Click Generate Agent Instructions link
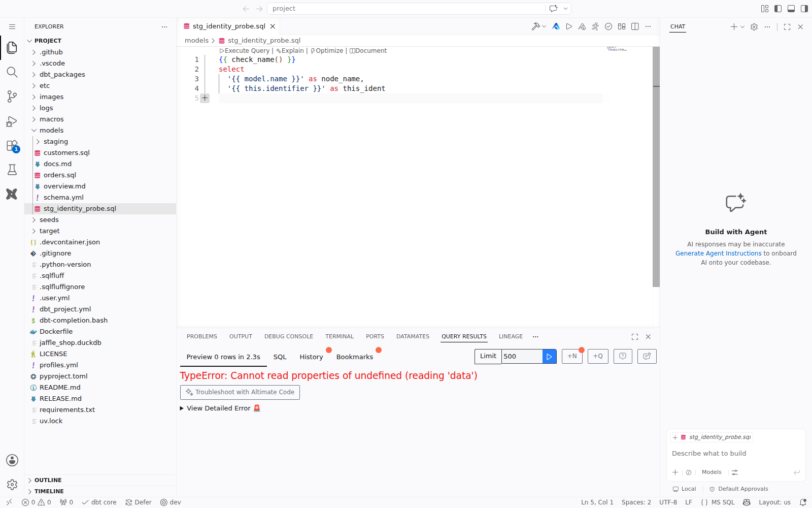 point(718,253)
